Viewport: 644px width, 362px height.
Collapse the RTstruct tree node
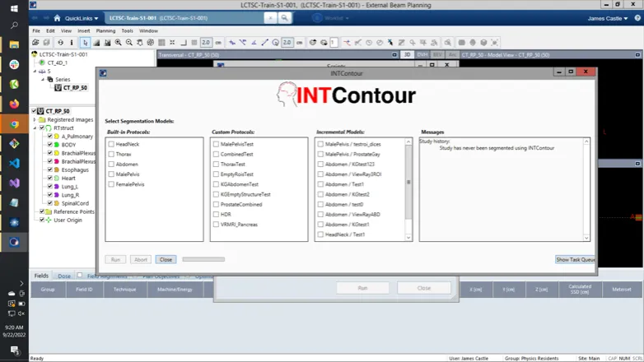coord(35,128)
